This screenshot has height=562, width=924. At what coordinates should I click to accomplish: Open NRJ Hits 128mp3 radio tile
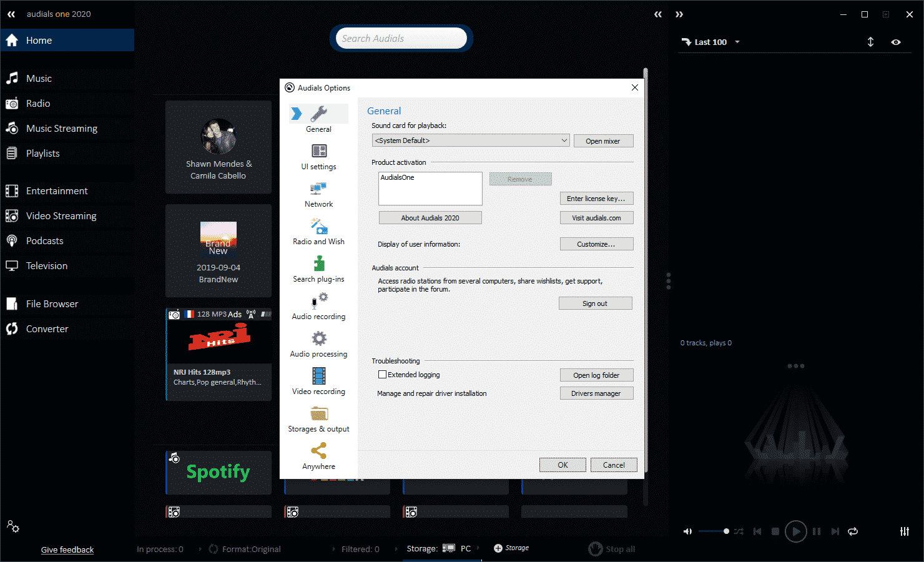click(219, 354)
